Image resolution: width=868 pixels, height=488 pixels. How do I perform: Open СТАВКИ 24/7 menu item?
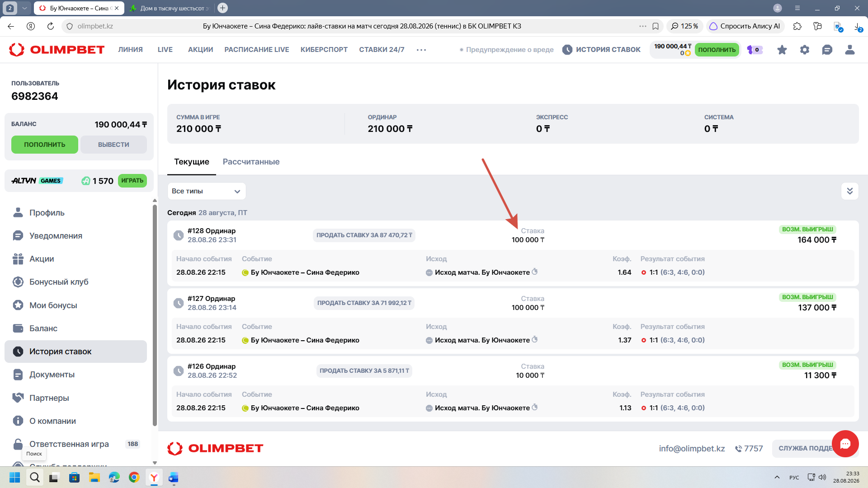point(382,50)
